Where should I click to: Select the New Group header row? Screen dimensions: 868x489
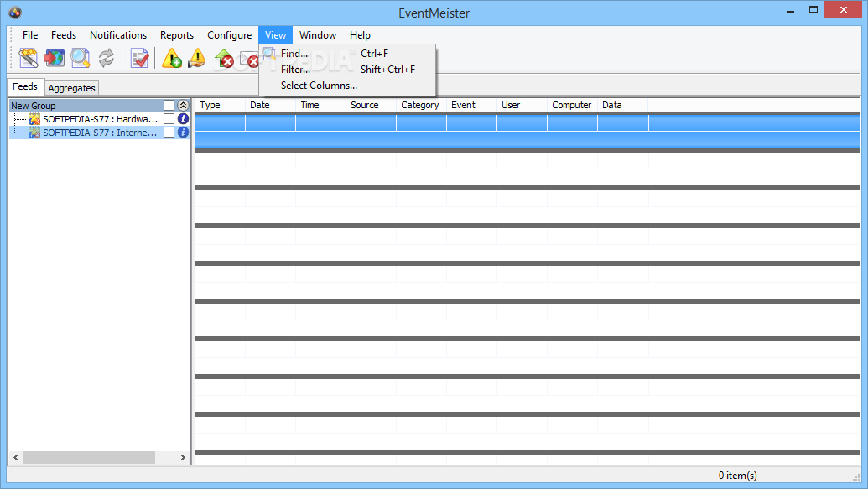100,105
